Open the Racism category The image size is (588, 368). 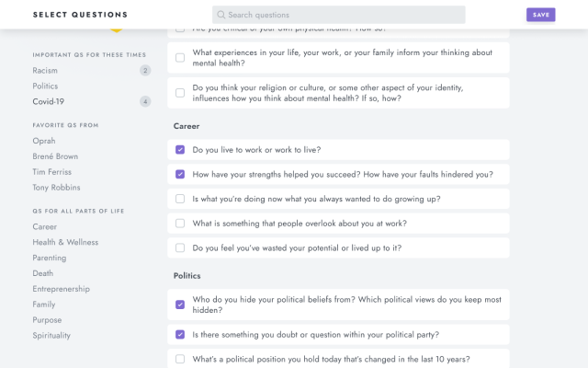pos(45,71)
